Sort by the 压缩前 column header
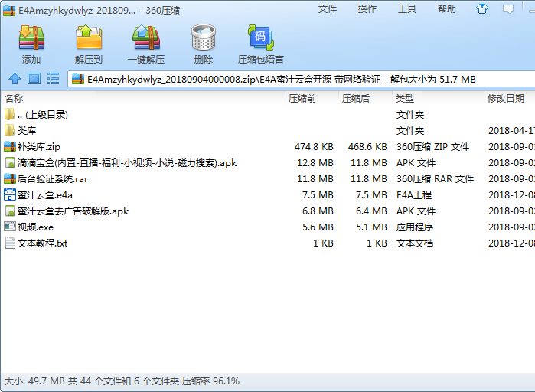This screenshot has height=392, width=535. [312, 99]
